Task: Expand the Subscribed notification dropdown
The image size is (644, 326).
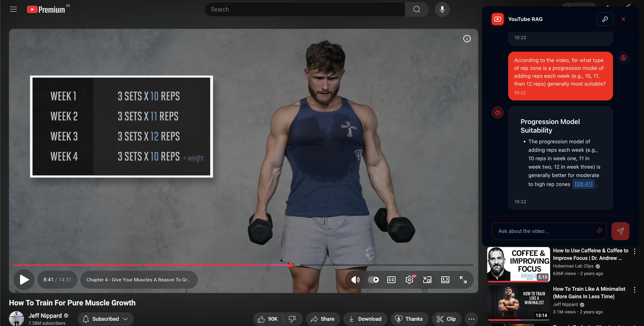Action: tap(126, 319)
